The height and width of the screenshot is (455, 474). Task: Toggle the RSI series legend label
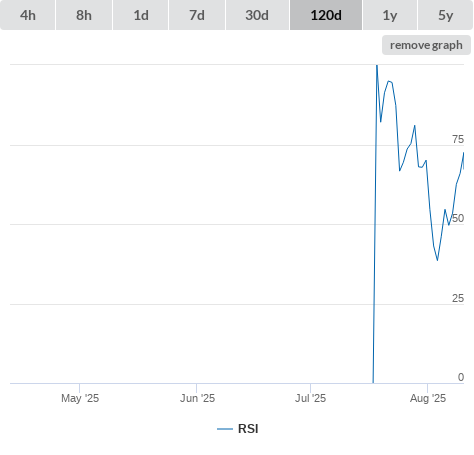coord(248,429)
